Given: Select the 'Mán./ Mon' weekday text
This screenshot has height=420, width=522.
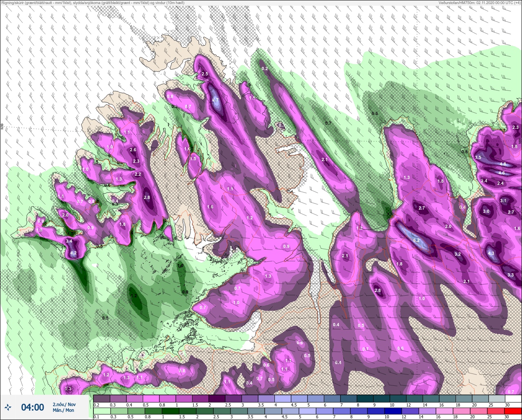Looking at the screenshot, I should (x=63, y=410).
